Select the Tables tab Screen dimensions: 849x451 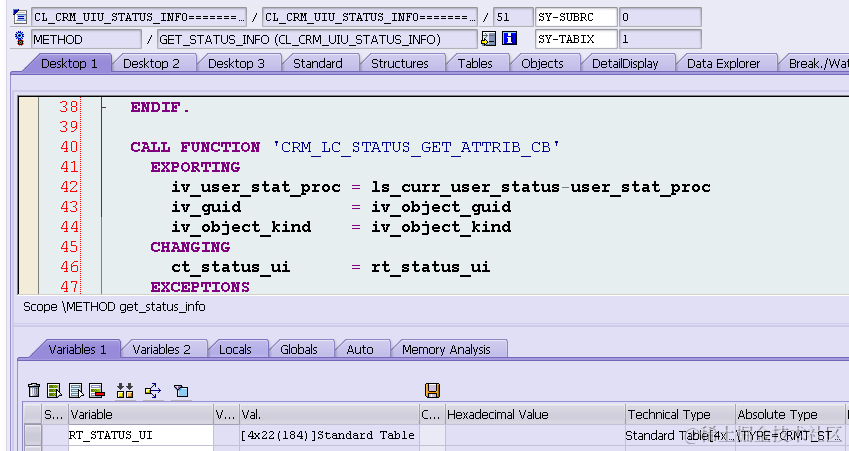(475, 63)
